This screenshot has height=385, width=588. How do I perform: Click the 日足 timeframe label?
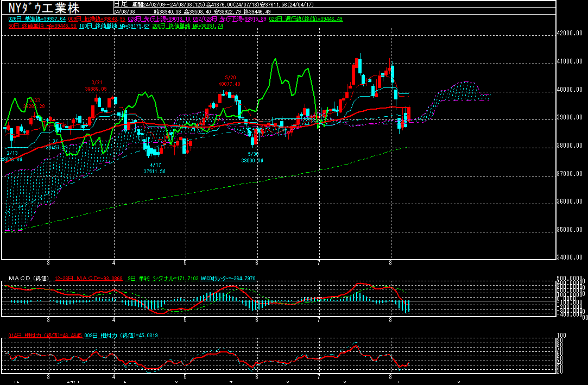point(121,4)
